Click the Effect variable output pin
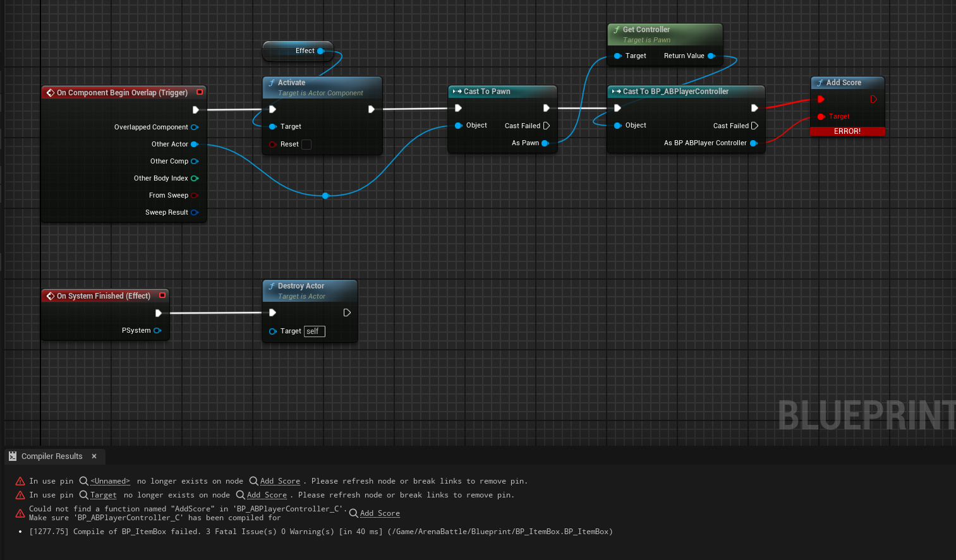The height and width of the screenshot is (560, 956). coord(320,51)
